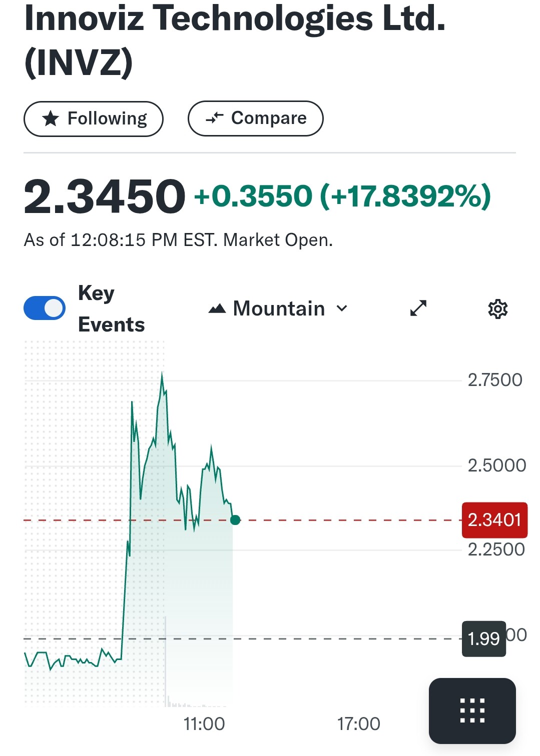Click the star icon in Following button
Viewport: 540px width, 756px height.
(51, 119)
